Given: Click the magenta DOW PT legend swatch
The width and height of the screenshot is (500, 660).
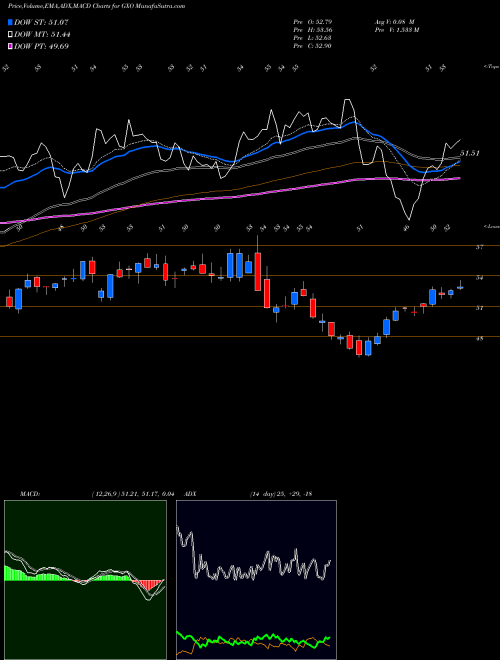Looking at the screenshot, I should tap(10, 46).
